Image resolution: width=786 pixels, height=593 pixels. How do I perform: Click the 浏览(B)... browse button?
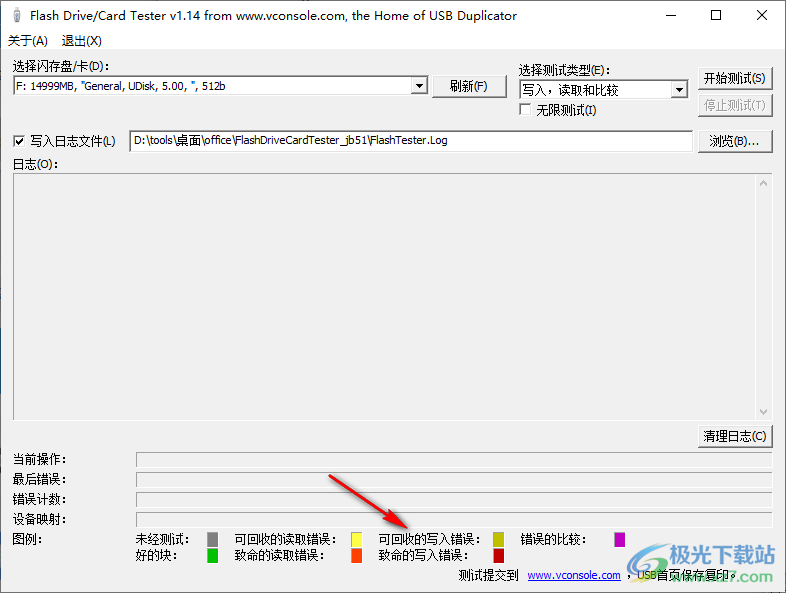734,141
